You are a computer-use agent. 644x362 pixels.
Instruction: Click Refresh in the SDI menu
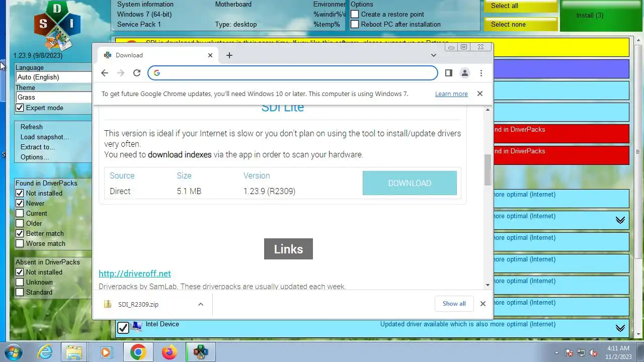(x=31, y=127)
